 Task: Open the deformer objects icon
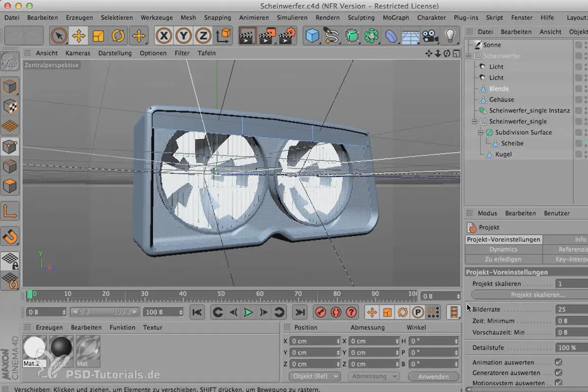pos(391,36)
